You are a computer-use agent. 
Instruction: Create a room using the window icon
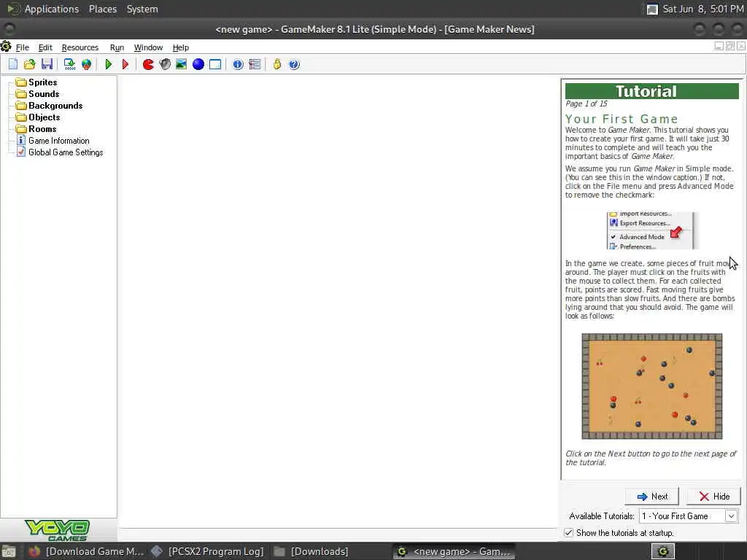pos(215,64)
